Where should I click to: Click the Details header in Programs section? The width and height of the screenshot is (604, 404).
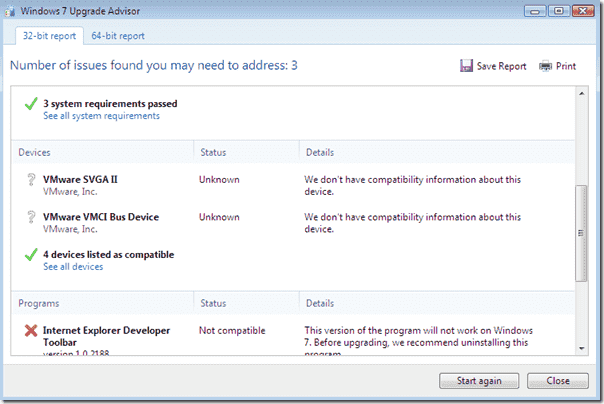(x=320, y=303)
